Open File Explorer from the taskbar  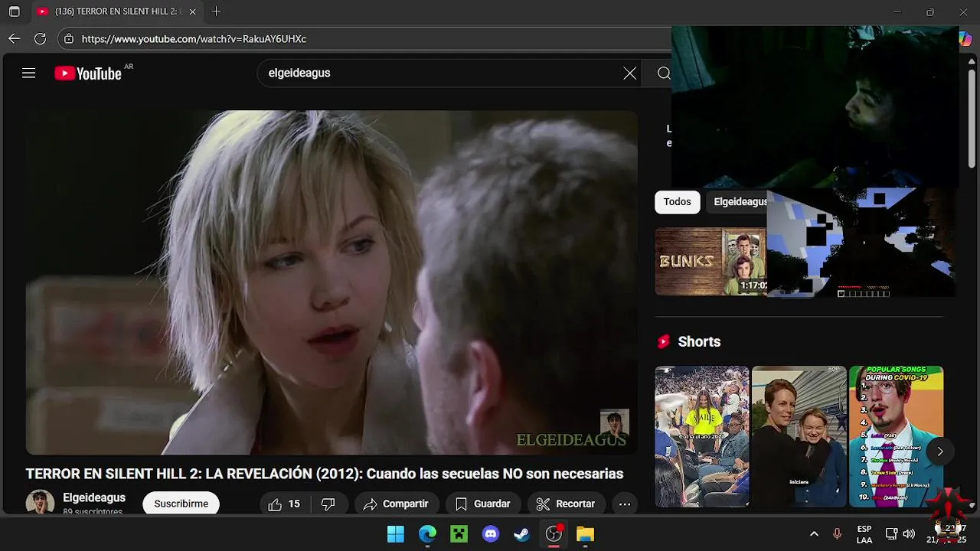pos(585,534)
